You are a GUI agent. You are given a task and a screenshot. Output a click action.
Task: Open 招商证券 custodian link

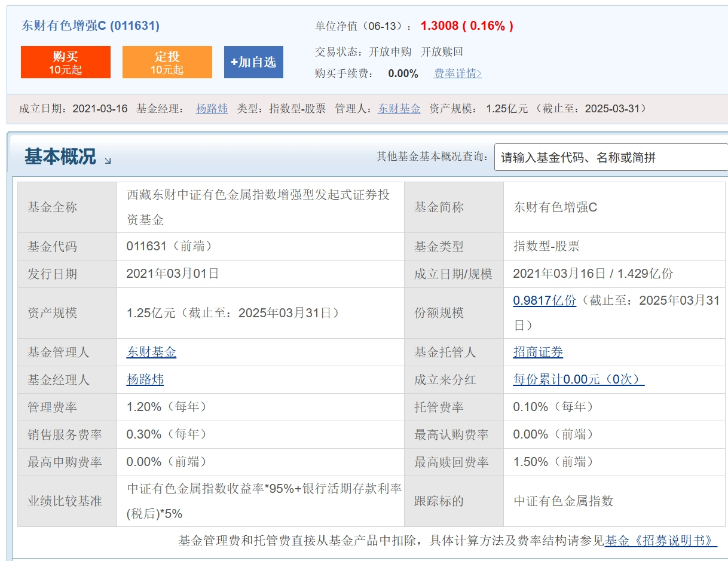point(538,352)
